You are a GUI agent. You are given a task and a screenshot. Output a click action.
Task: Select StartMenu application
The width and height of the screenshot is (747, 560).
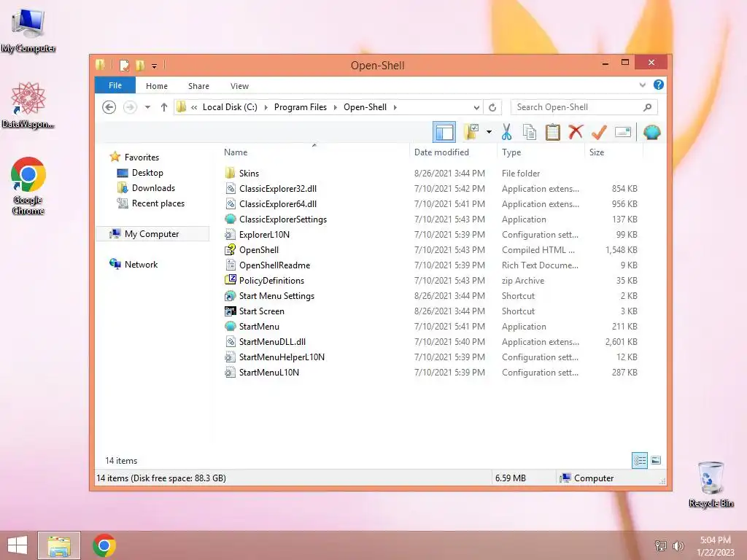[x=252, y=326]
